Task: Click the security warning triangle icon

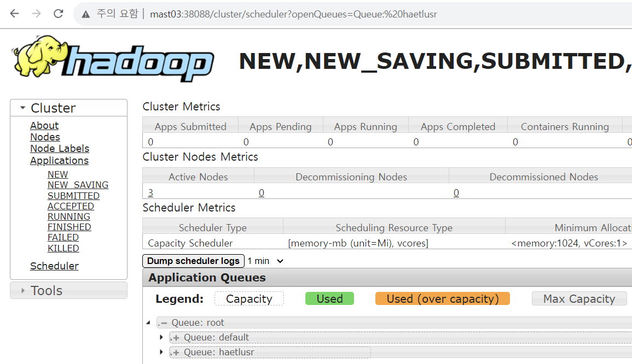Action: pyautogui.click(x=85, y=15)
